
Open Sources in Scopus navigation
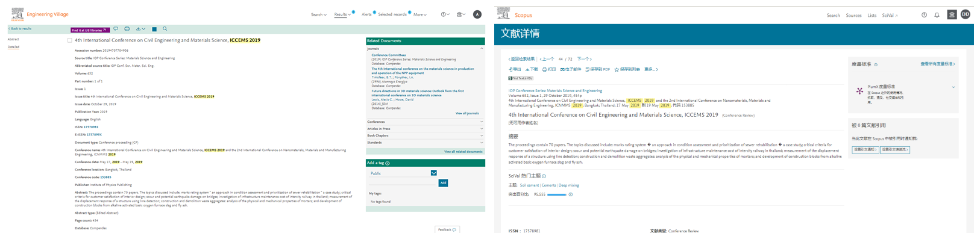coord(853,15)
